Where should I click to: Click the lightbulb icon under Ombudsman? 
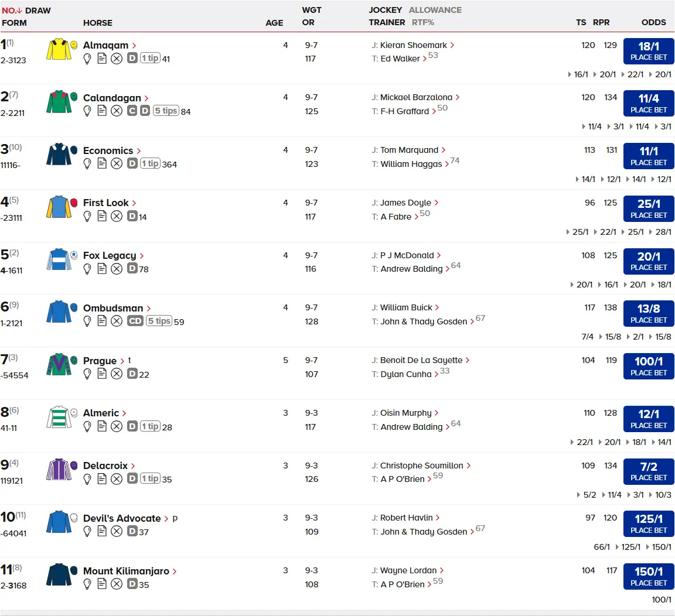coord(87,321)
